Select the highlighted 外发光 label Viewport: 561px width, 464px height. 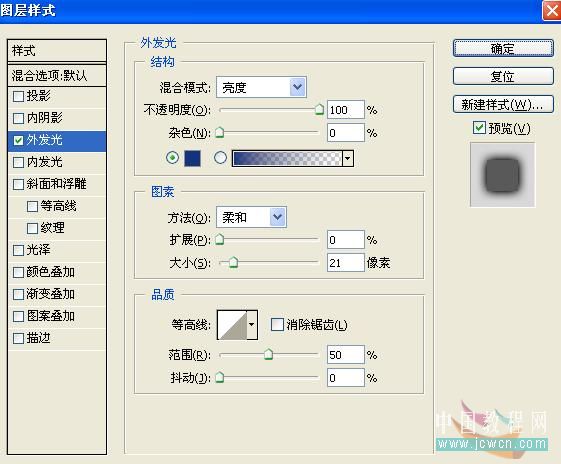44,140
